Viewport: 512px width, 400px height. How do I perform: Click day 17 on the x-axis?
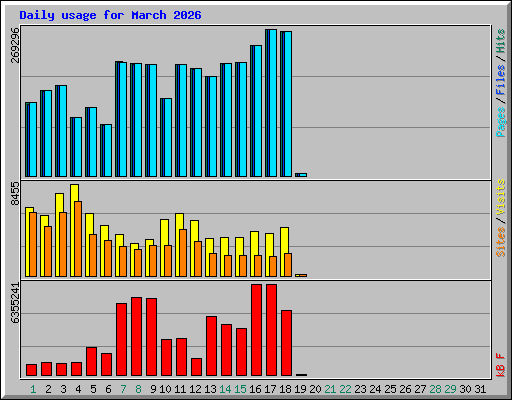point(270,389)
